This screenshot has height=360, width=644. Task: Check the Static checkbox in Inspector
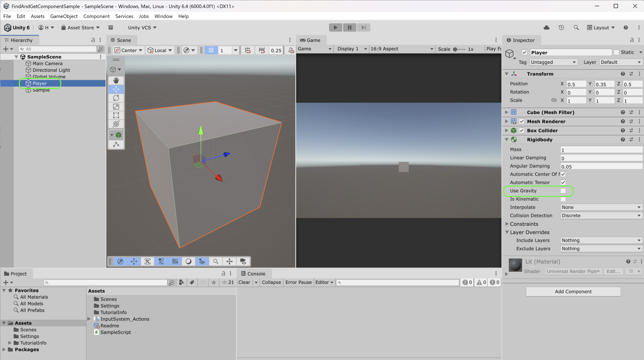[616, 52]
